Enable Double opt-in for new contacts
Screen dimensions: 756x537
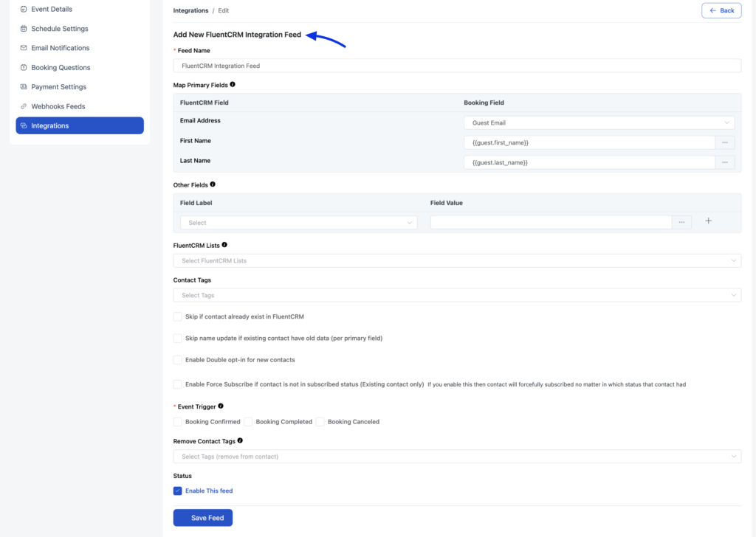(x=177, y=360)
